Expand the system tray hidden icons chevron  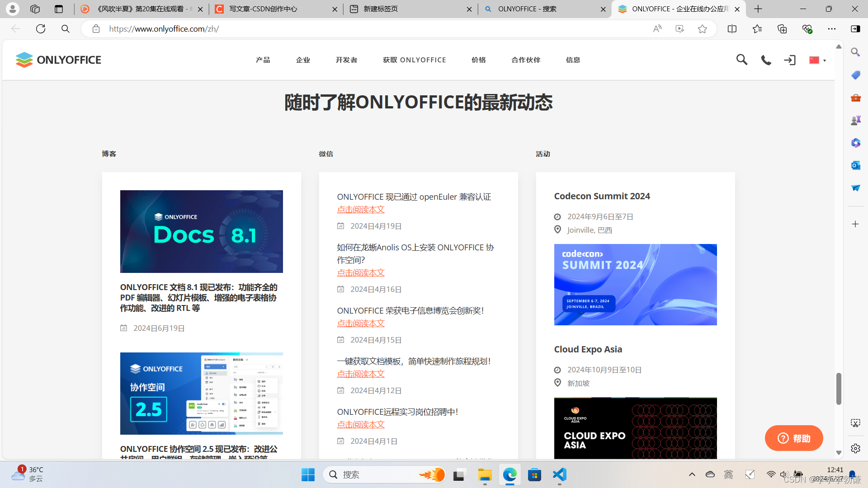692,474
